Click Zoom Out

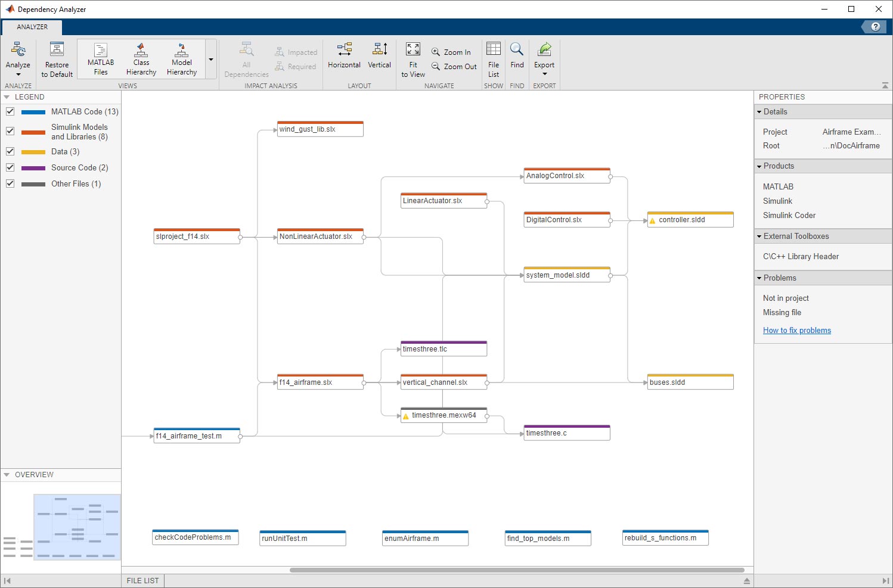[454, 67]
